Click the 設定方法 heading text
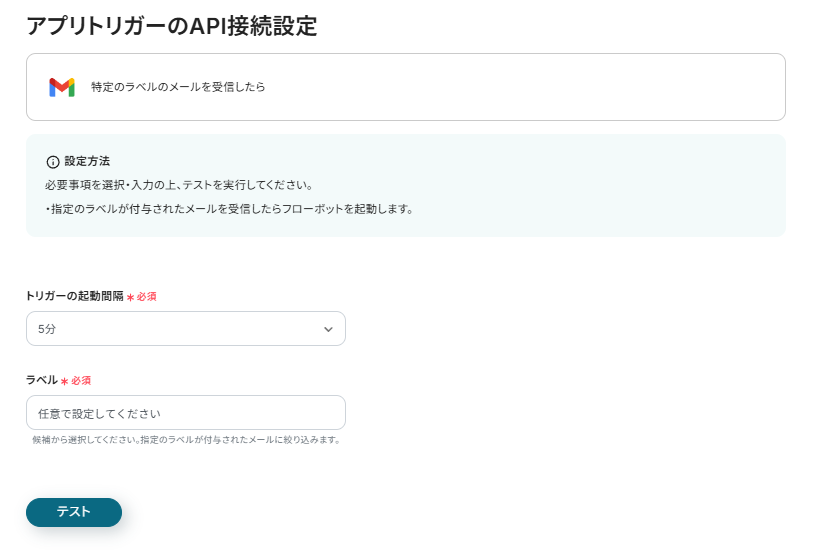Screen dimensions: 824x555 pyautogui.click(x=87, y=161)
